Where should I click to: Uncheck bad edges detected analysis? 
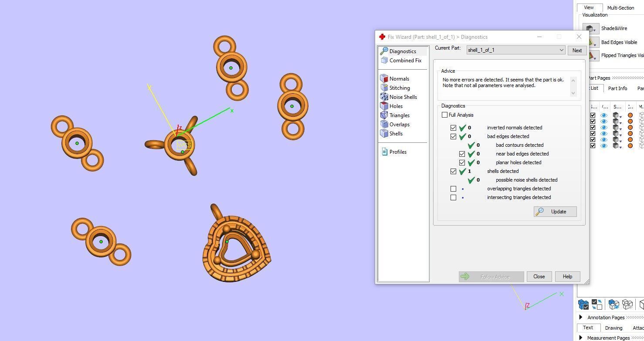453,137
